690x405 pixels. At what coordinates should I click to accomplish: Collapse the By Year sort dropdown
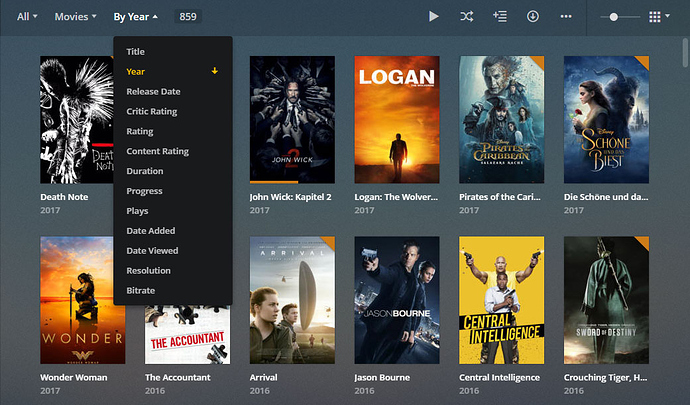(x=136, y=17)
